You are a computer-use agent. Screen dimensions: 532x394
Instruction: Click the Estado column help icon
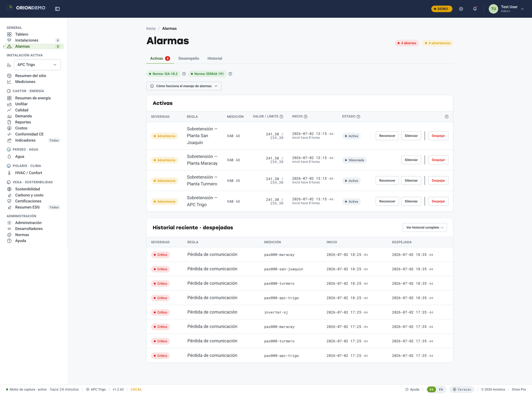pos(358,117)
